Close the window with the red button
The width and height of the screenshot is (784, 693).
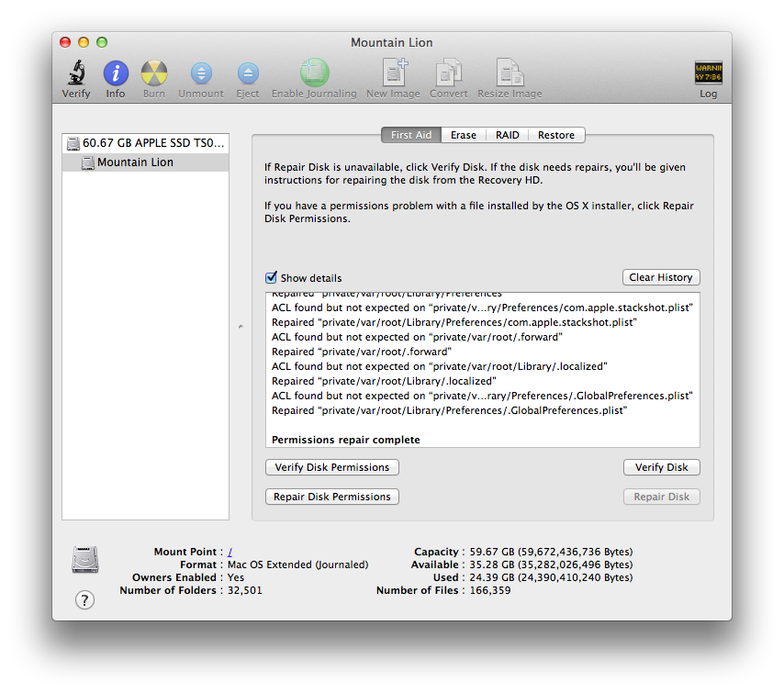[65, 42]
